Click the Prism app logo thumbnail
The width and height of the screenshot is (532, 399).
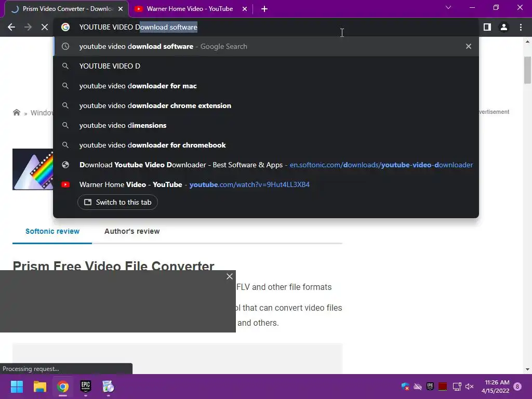point(33,169)
